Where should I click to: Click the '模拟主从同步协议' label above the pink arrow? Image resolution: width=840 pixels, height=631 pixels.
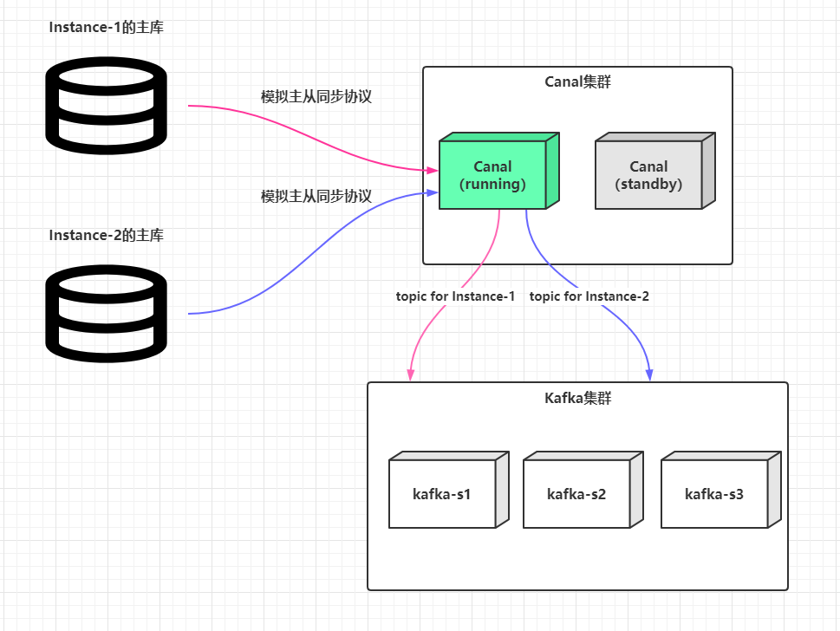tap(316, 96)
